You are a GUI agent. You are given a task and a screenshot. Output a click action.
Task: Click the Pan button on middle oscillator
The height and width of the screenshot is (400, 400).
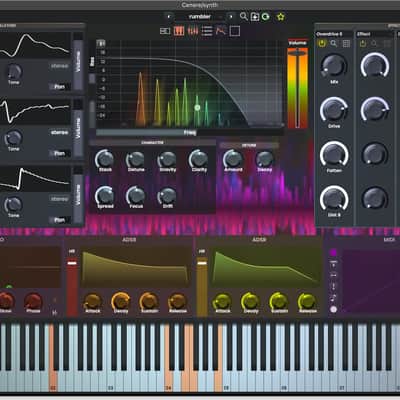point(60,153)
